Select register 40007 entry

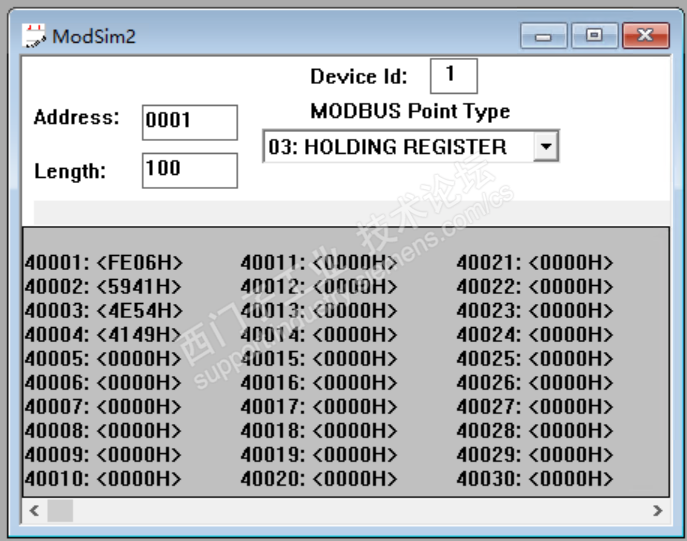103,407
